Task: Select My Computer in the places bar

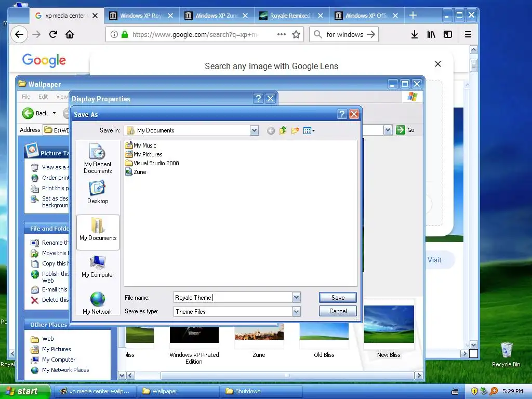Action: tap(98, 267)
